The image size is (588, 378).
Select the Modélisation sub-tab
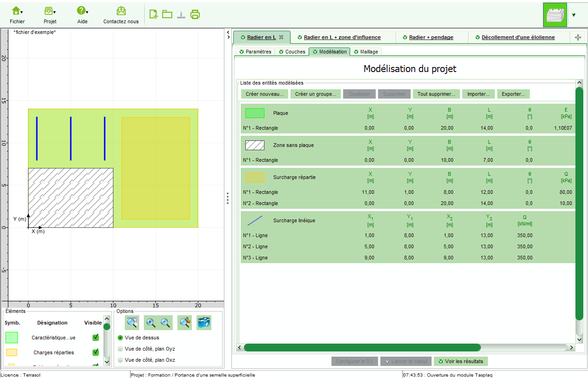329,52
